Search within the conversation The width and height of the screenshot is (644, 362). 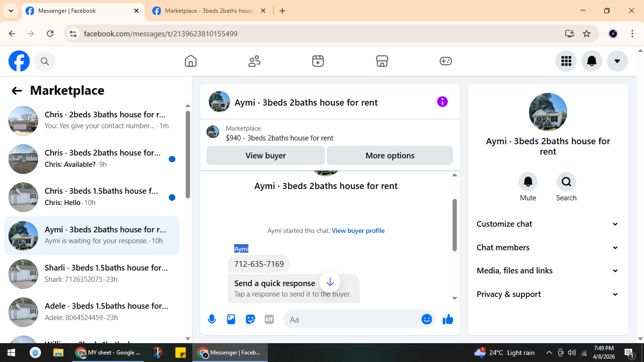[566, 181]
